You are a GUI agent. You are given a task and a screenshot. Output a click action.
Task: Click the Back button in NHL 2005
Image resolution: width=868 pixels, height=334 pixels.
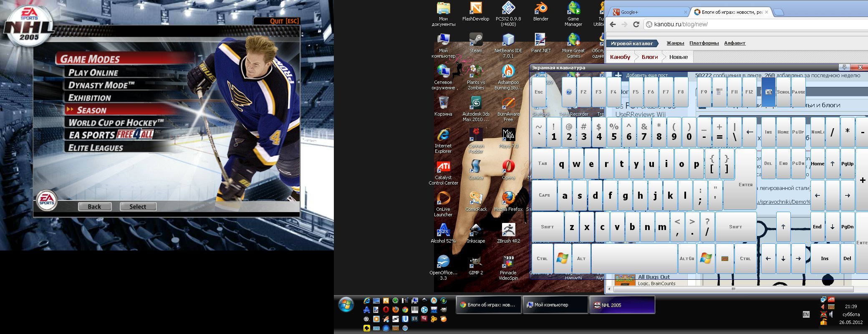pos(95,206)
